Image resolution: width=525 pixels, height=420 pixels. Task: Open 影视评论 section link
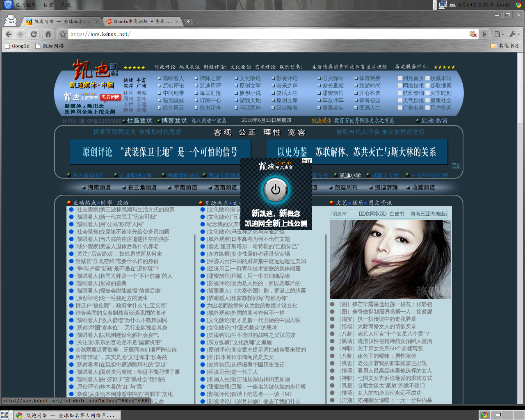(x=287, y=78)
